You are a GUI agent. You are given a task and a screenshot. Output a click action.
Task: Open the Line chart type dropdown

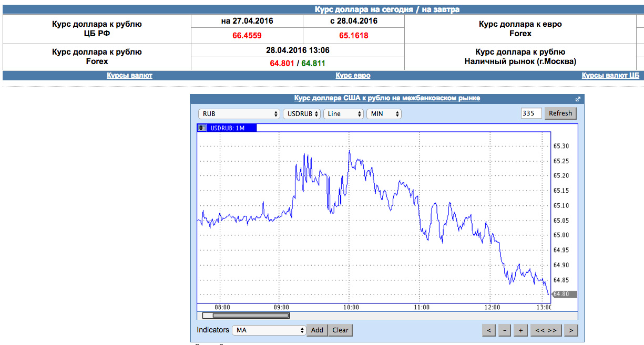[343, 114]
